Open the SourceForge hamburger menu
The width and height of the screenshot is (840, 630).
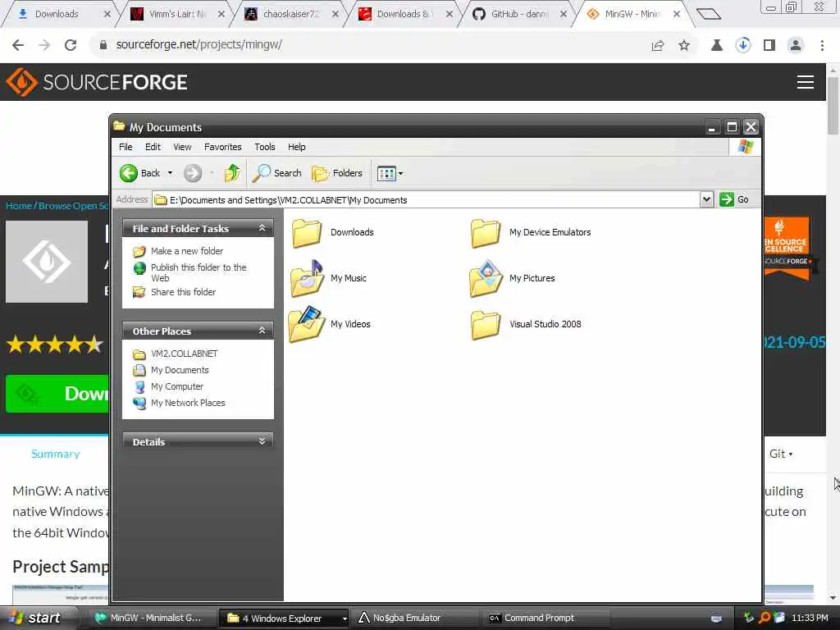pyautogui.click(x=806, y=82)
